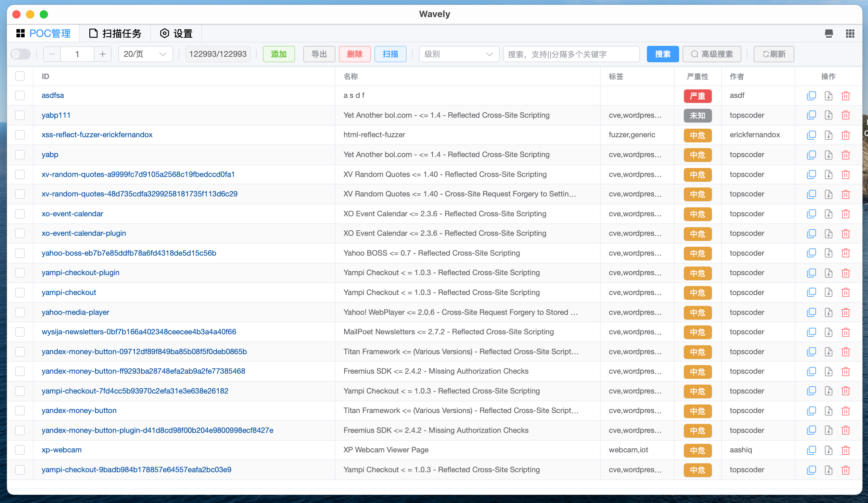Open the inbox tray icon top right
The height and width of the screenshot is (503, 868).
click(829, 34)
